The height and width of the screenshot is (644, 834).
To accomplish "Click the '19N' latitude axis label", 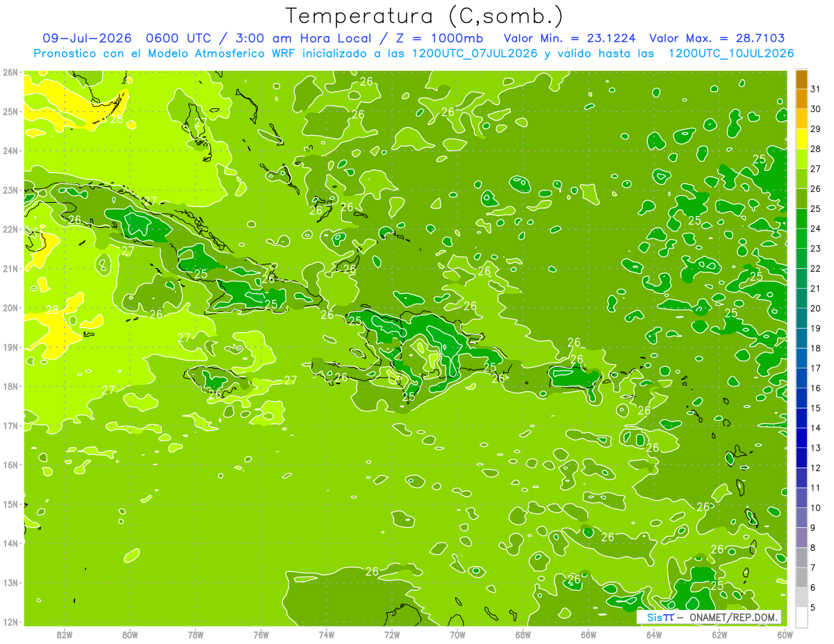I will [10, 347].
